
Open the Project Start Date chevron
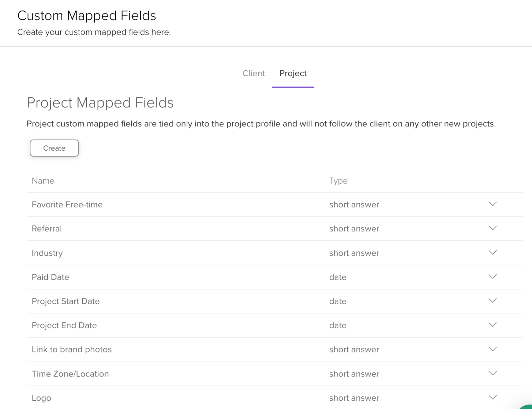tap(493, 301)
